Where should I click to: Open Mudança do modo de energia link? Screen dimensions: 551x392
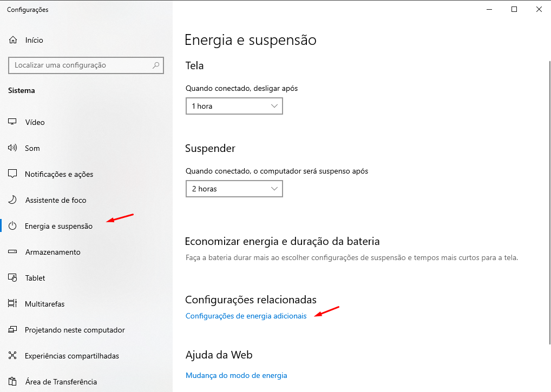click(x=236, y=375)
